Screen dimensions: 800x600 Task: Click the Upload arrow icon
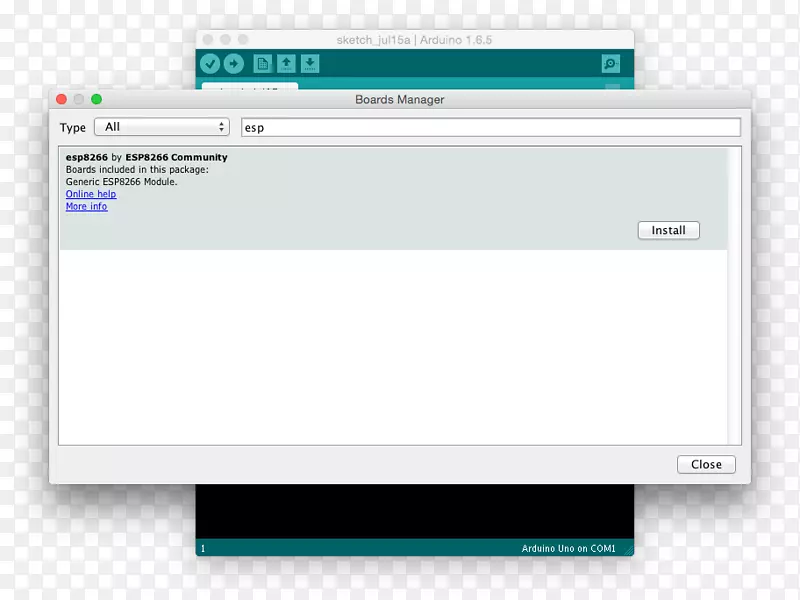click(x=233, y=64)
